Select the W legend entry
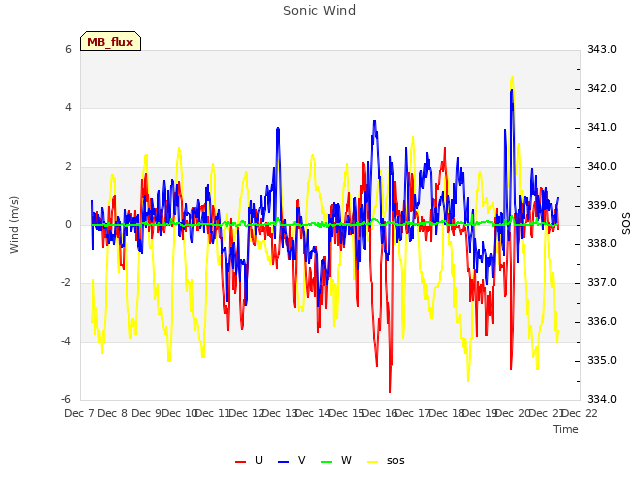640x480 pixels. pyautogui.click(x=336, y=461)
